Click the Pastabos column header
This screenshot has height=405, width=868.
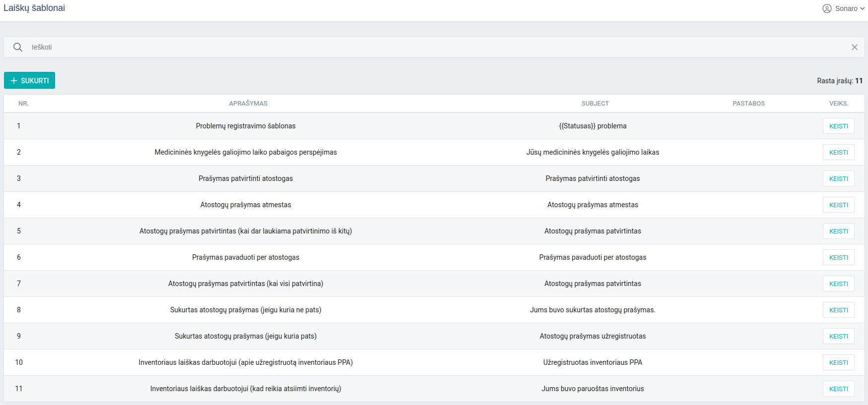pyautogui.click(x=748, y=104)
